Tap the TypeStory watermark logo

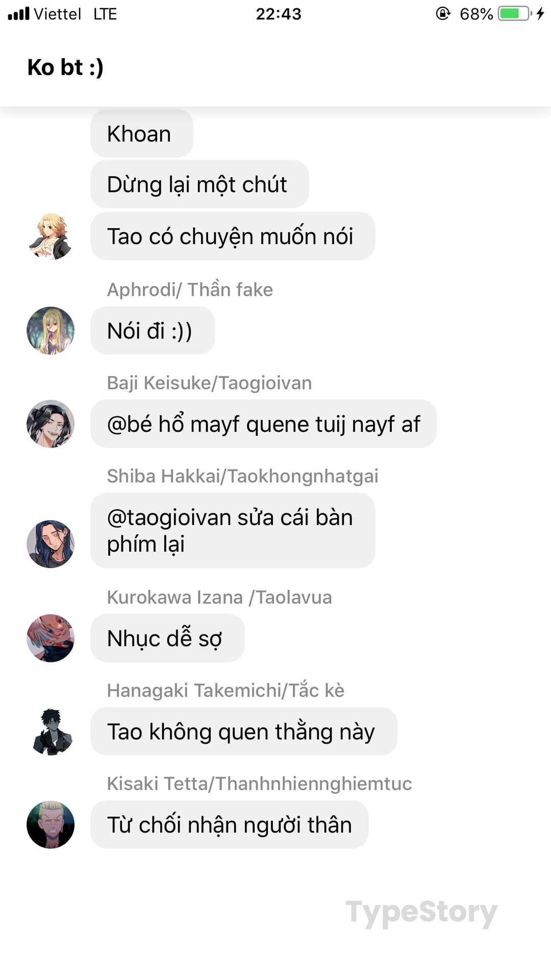(421, 913)
